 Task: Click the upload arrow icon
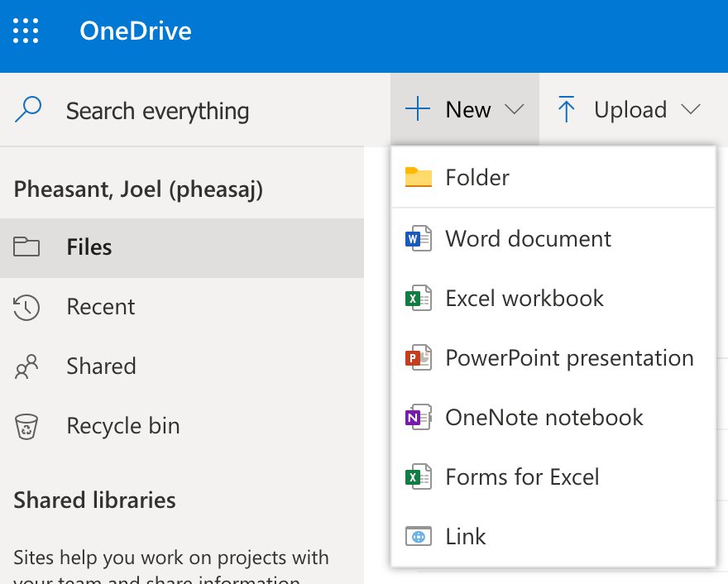[x=566, y=109]
